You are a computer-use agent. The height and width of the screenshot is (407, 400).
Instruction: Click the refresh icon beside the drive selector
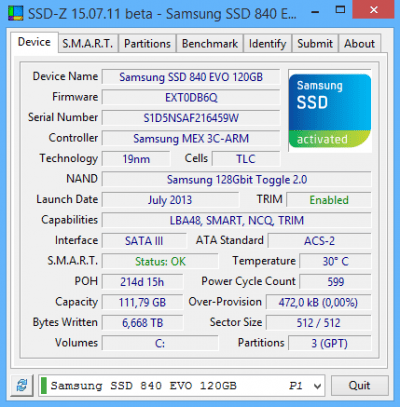[x=22, y=386]
